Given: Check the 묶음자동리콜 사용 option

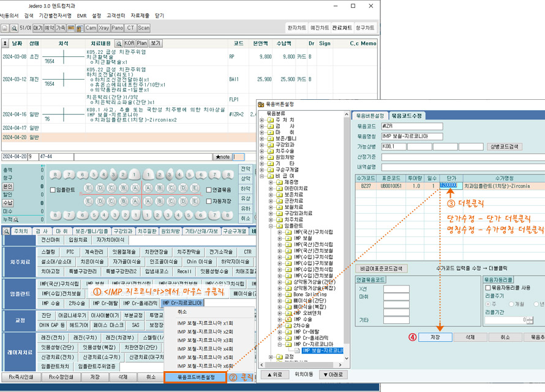Looking at the screenshot, I should click(x=487, y=288).
